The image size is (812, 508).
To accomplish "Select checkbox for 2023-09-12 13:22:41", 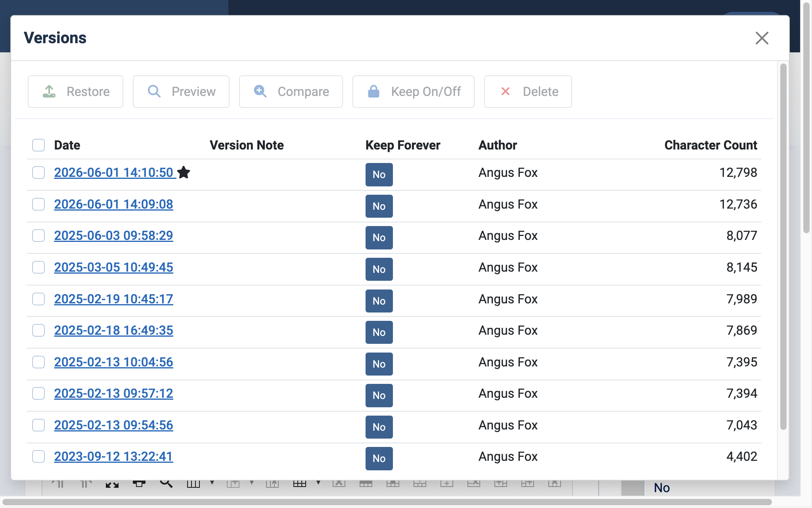I will pos(38,456).
